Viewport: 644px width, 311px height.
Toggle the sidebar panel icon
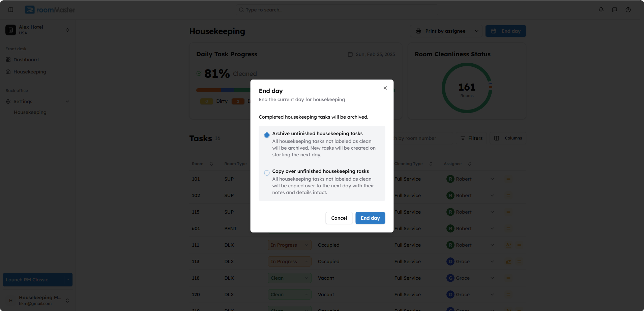pyautogui.click(x=11, y=10)
